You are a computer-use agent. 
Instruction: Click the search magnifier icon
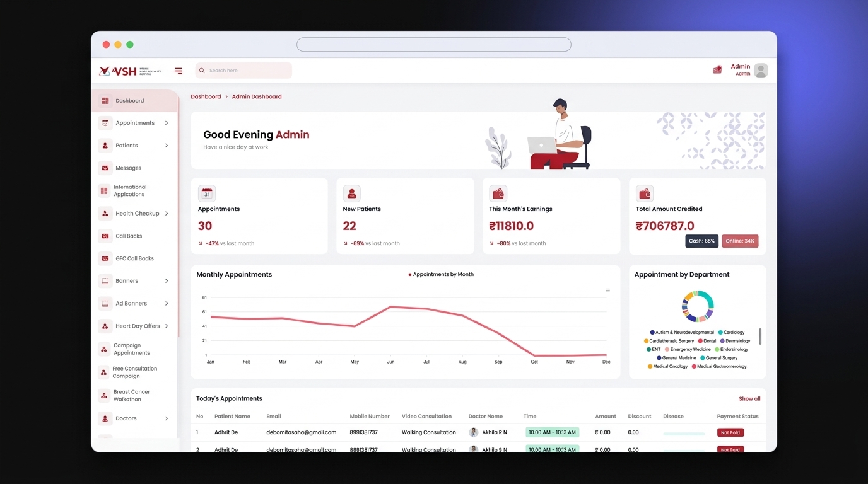[202, 71]
